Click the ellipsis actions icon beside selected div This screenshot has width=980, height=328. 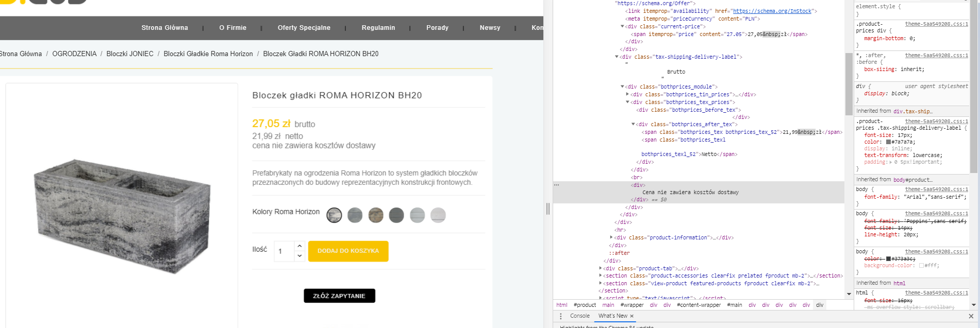tap(557, 185)
